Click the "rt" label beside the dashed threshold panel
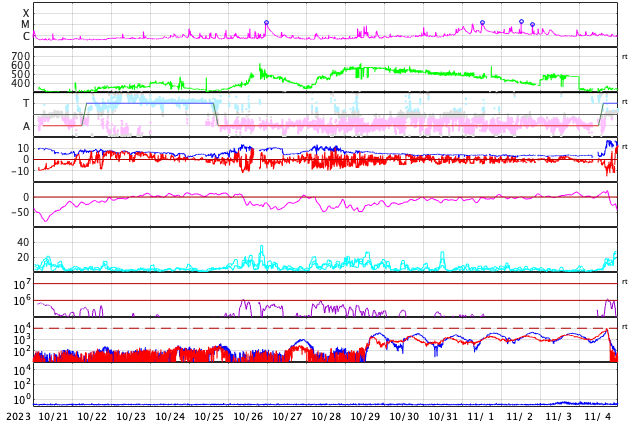Viewport: 634px width, 424px height. 624,327
